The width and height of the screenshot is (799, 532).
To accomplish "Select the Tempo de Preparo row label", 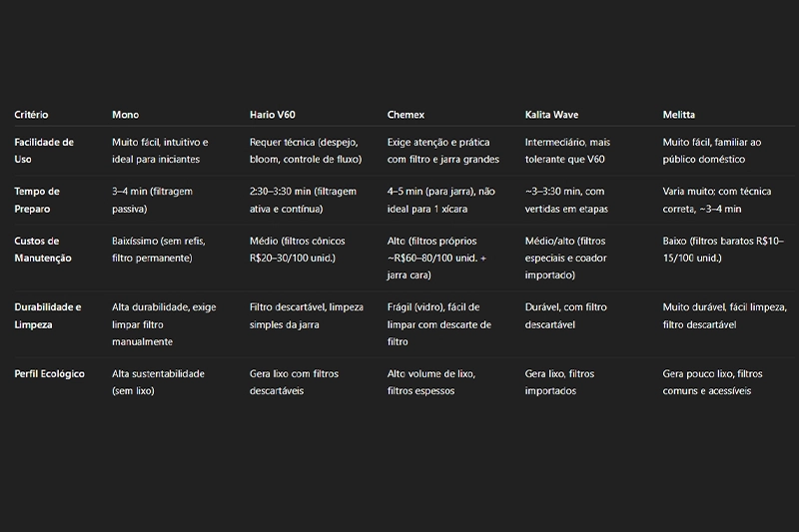I will 37,200.
